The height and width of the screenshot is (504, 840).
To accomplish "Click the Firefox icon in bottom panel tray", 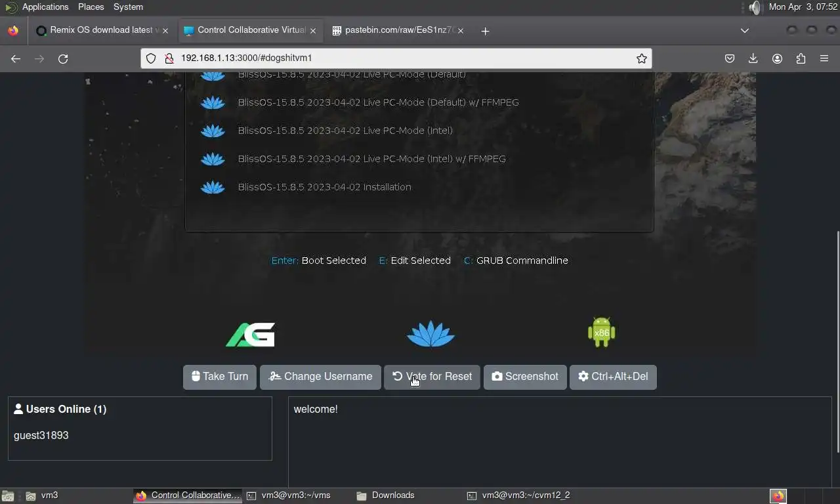I will pyautogui.click(x=778, y=496).
